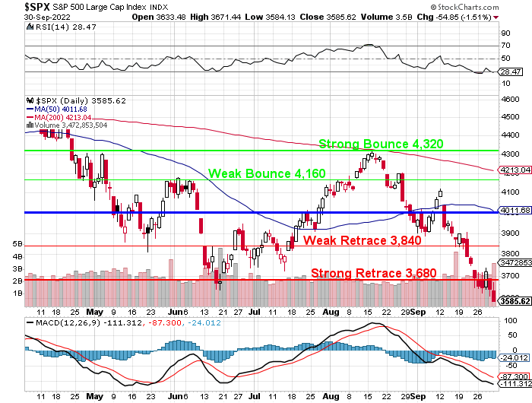Click the Weak Bounce 4,160 annotation

pos(268,173)
